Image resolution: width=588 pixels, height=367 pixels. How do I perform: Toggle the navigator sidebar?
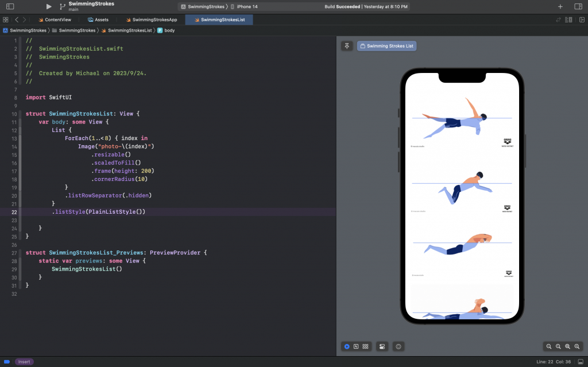tap(10, 6)
